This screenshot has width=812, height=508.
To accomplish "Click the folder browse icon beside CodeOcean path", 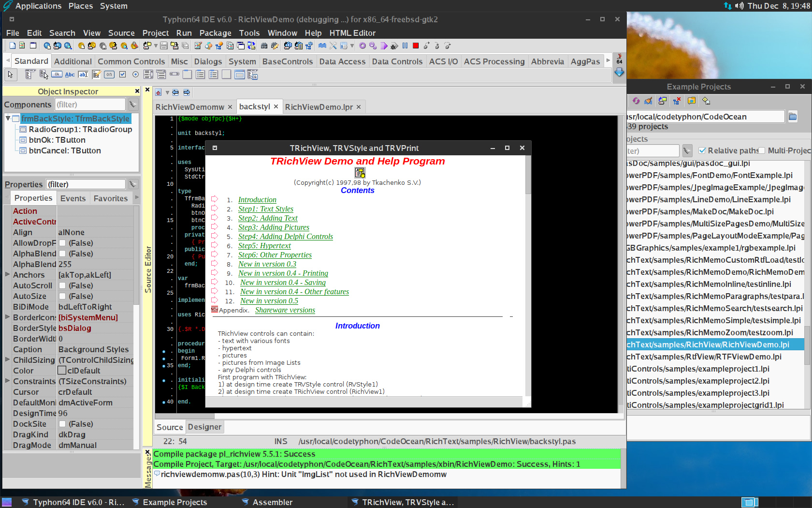I will 793,116.
